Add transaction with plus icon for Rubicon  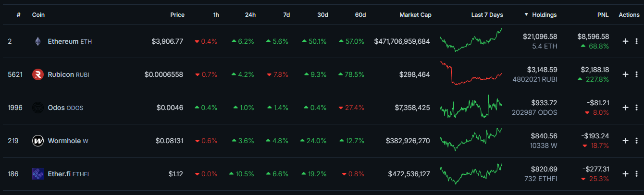(625, 74)
